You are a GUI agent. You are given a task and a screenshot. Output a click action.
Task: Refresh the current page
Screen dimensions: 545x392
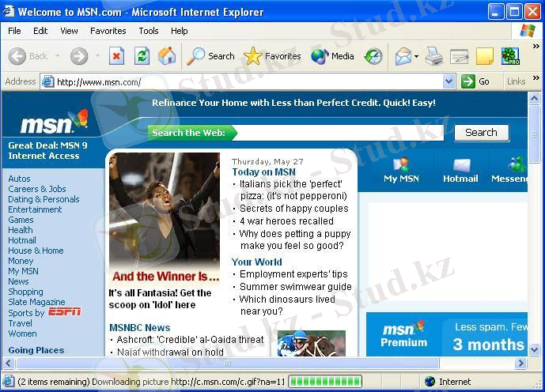point(142,56)
